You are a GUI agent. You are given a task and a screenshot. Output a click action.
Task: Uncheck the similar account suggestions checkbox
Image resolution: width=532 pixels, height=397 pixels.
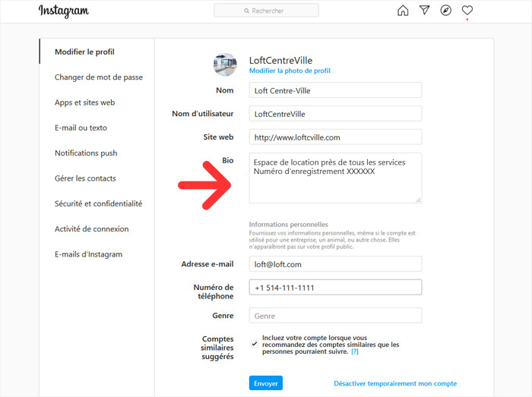pos(254,344)
